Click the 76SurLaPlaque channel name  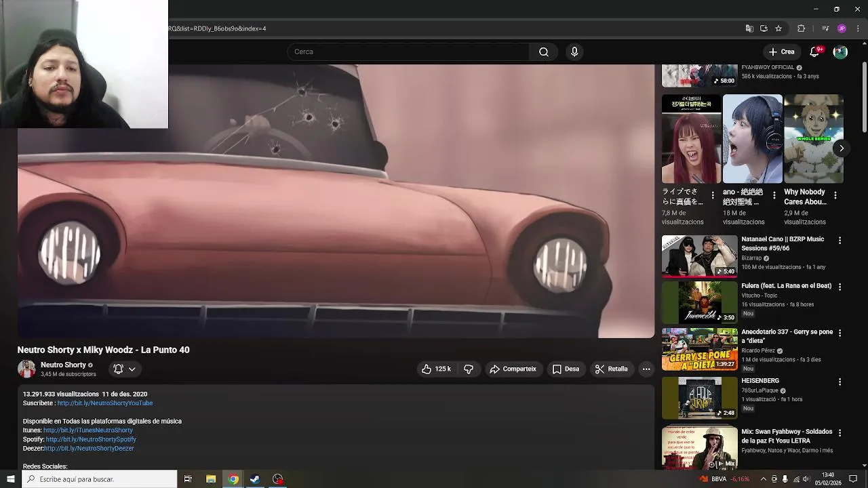pos(759,391)
